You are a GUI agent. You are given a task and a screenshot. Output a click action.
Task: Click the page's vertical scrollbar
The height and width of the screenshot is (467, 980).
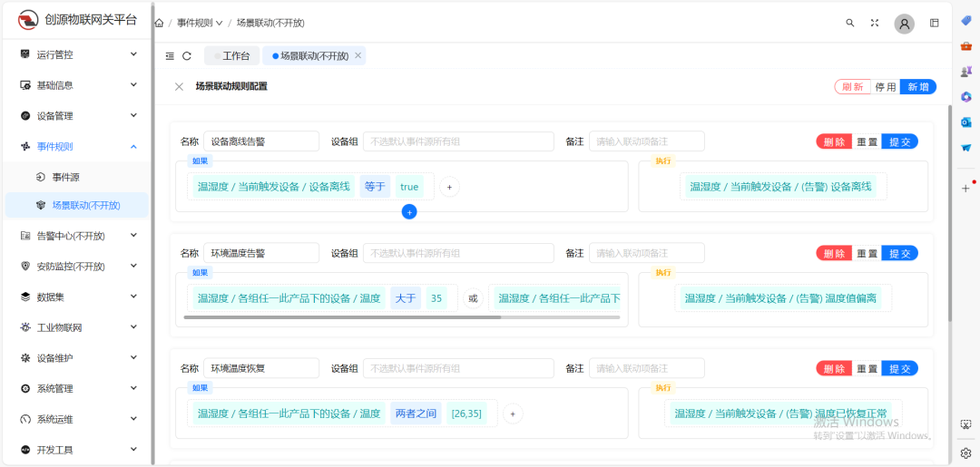coord(949,212)
